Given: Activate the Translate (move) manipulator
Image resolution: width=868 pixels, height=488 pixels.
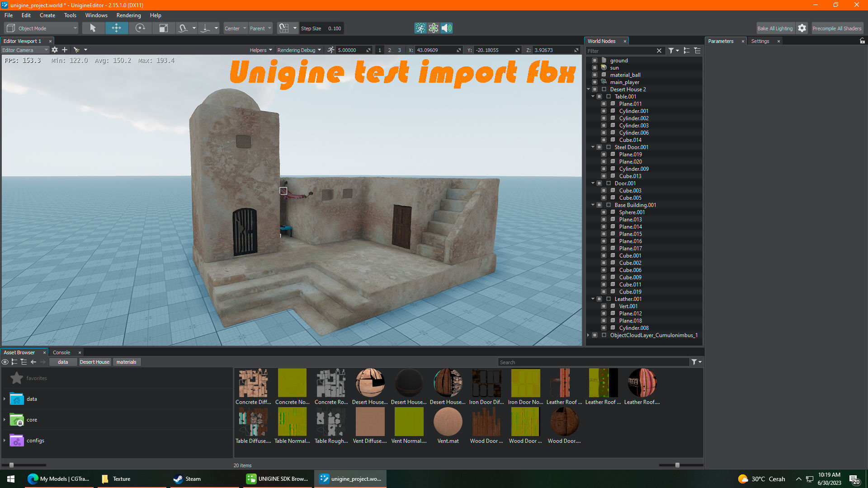Looking at the screenshot, I should [117, 28].
